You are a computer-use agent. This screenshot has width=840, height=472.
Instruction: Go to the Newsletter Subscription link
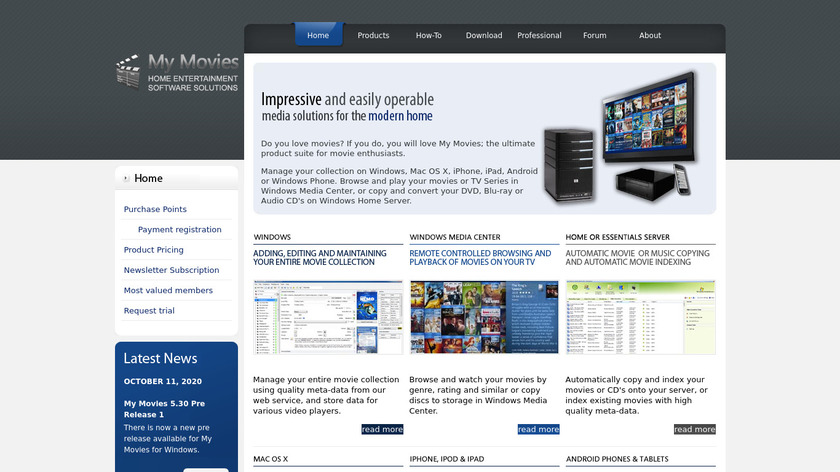point(171,270)
